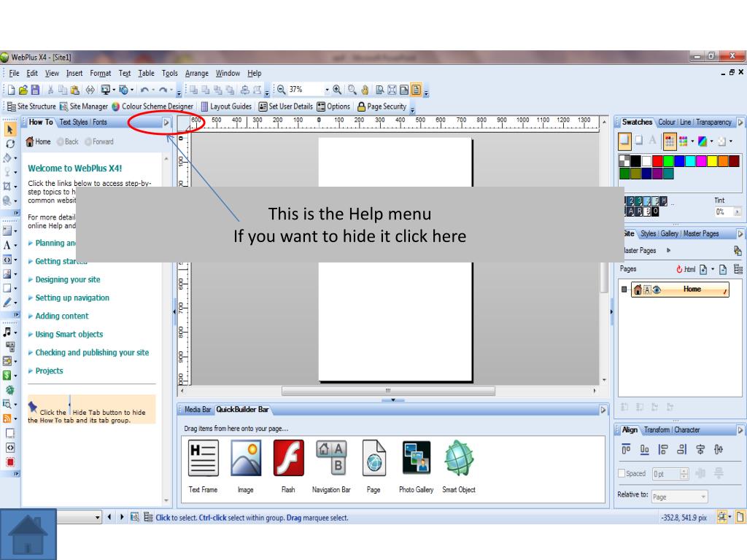The width and height of the screenshot is (747, 560).
Task: Select the Crop tool
Action: coord(7,186)
